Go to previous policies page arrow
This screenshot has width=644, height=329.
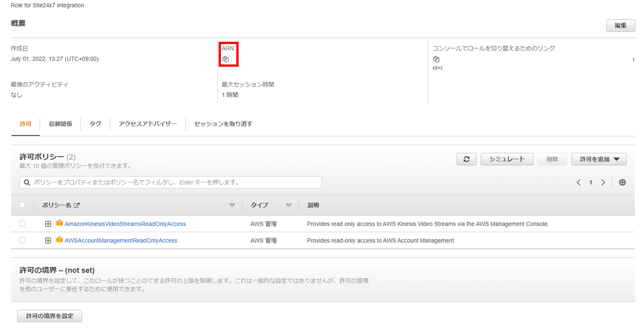[x=579, y=182]
